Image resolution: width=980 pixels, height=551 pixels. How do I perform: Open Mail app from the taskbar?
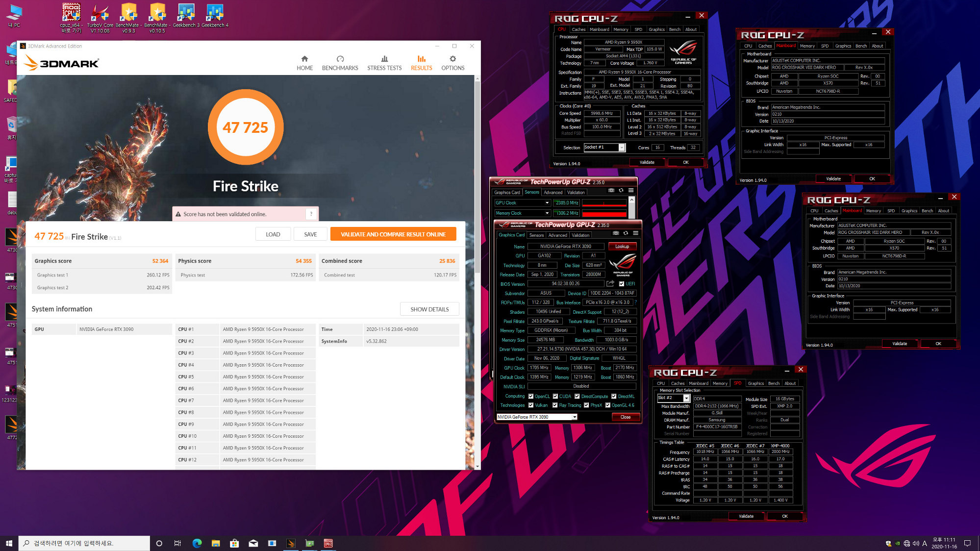pos(253,543)
